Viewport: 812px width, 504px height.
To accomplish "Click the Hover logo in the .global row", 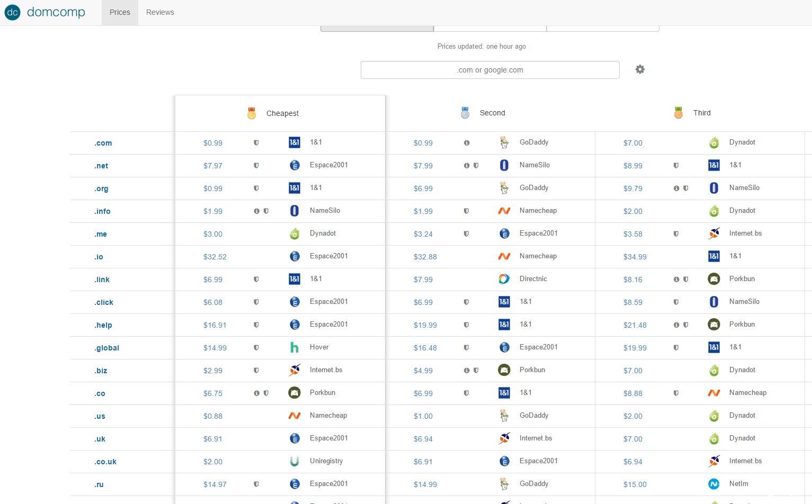I will [x=295, y=347].
